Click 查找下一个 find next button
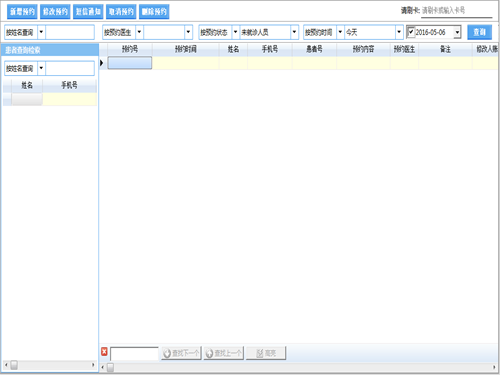This screenshot has height=375, width=500. point(181,353)
